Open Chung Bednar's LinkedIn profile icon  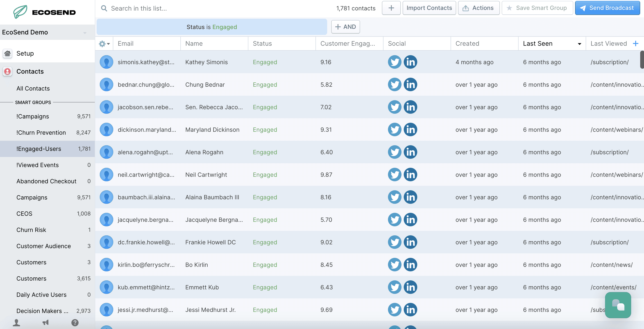[410, 84]
